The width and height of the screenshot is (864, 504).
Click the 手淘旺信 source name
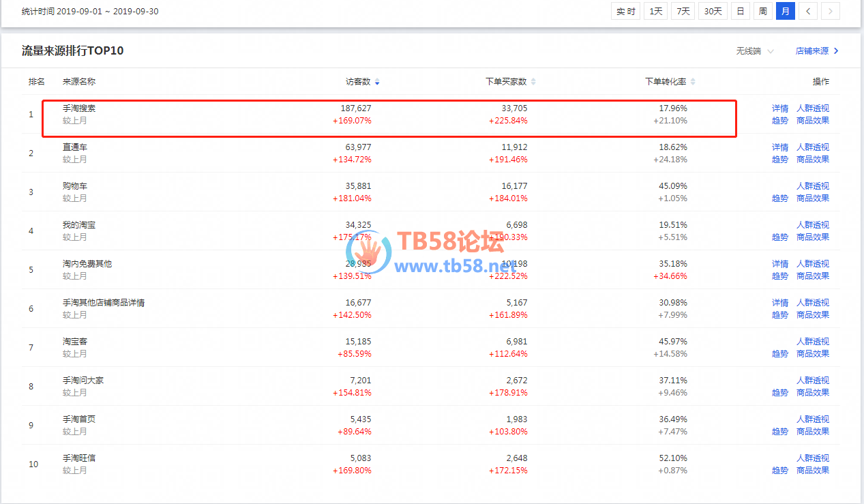click(79, 458)
